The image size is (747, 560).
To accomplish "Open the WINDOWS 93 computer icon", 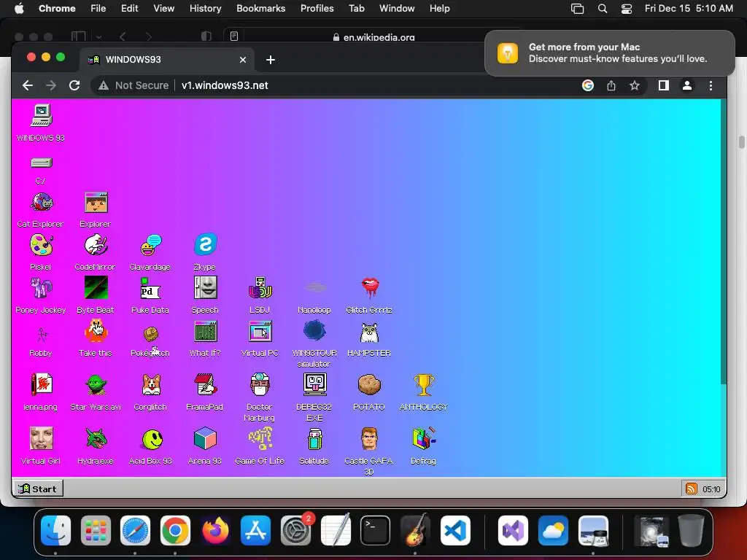I will (41, 116).
